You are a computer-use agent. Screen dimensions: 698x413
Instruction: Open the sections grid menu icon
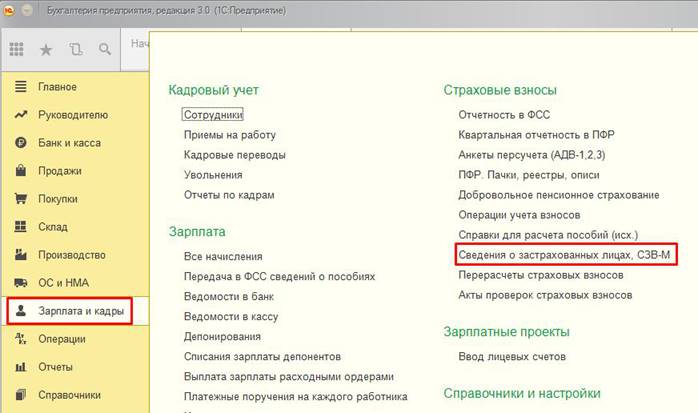(17, 48)
